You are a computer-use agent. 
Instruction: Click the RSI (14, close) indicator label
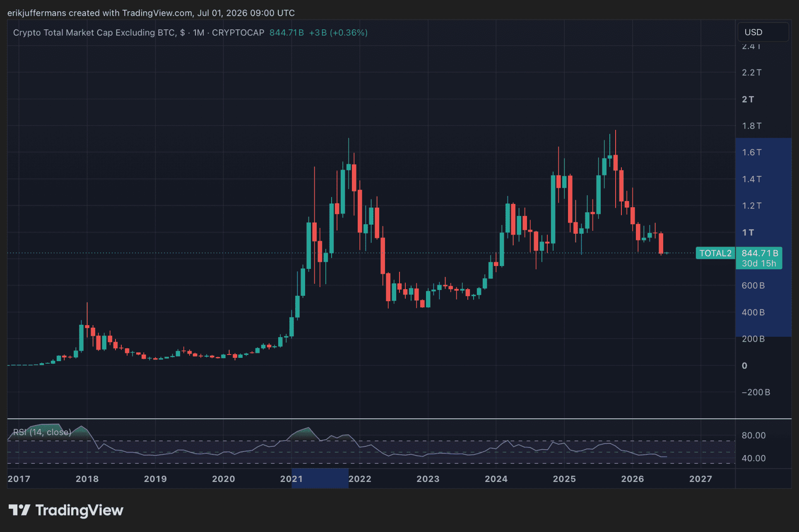[42, 432]
